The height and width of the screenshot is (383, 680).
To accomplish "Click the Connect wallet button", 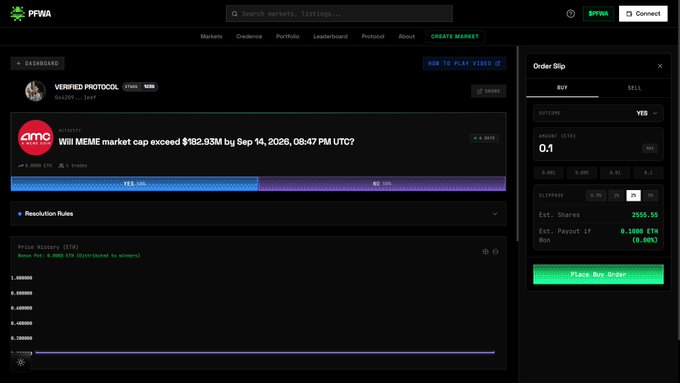I will coord(643,14).
